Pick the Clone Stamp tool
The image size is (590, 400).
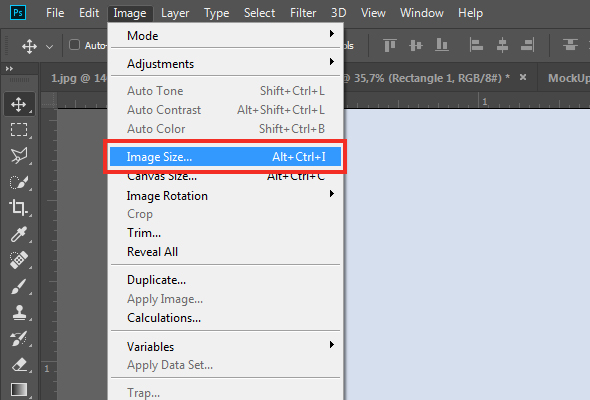(19, 312)
